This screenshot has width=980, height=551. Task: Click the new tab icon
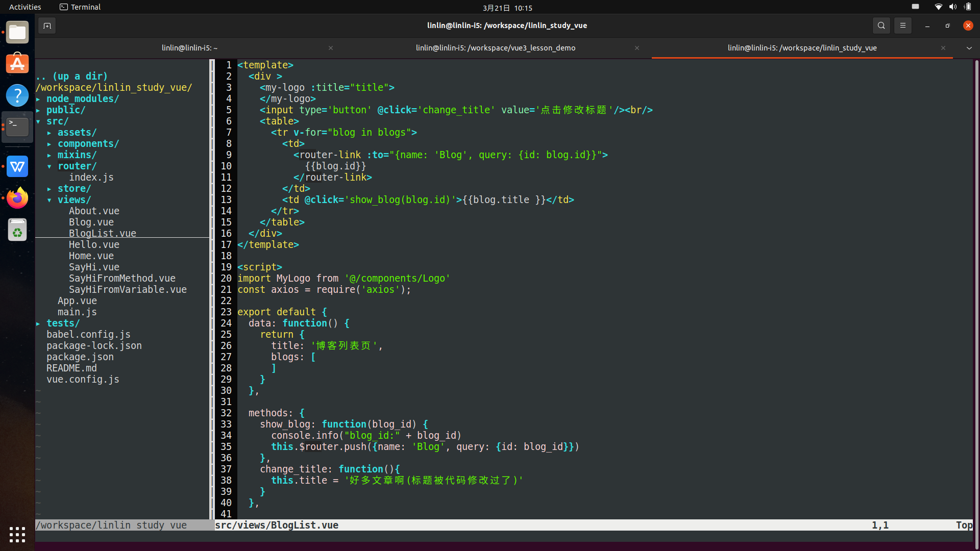coord(47,26)
